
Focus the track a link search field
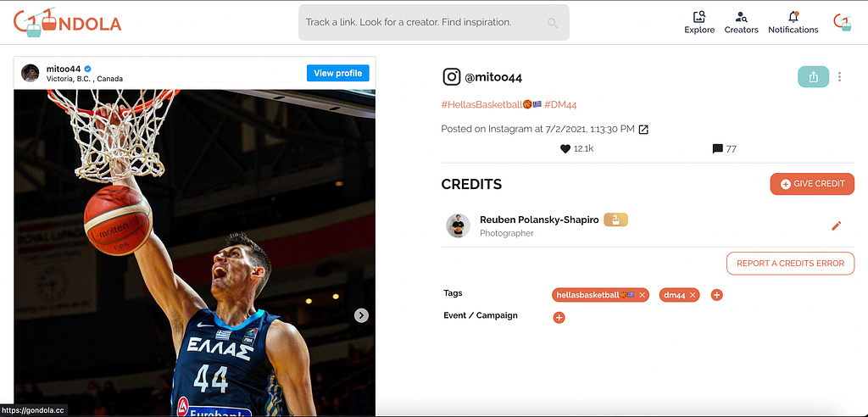pyautogui.click(x=433, y=23)
